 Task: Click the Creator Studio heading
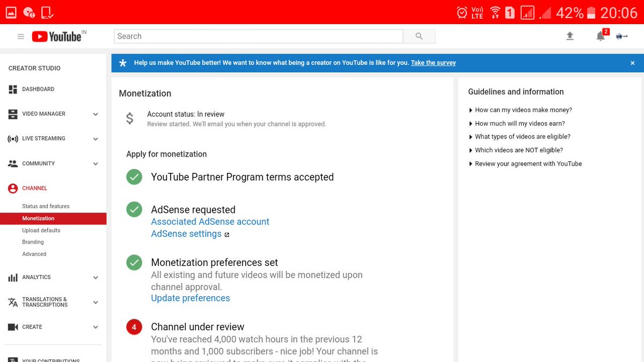tap(34, 68)
